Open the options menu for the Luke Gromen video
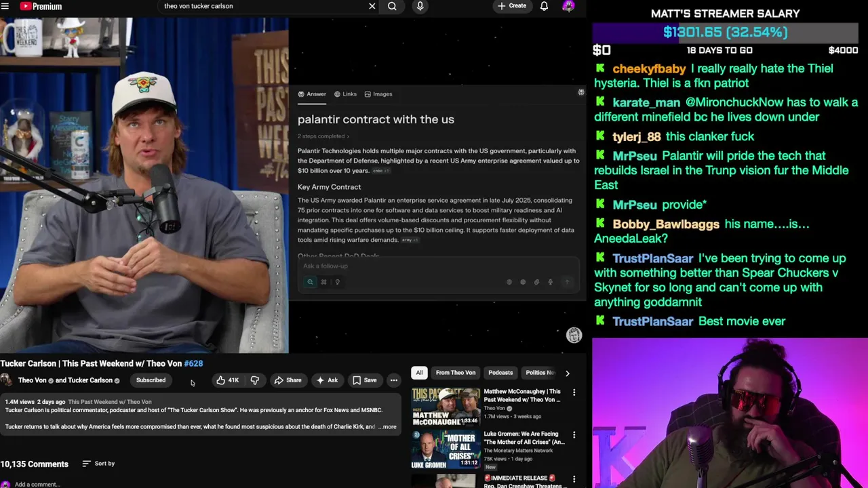 click(x=574, y=434)
